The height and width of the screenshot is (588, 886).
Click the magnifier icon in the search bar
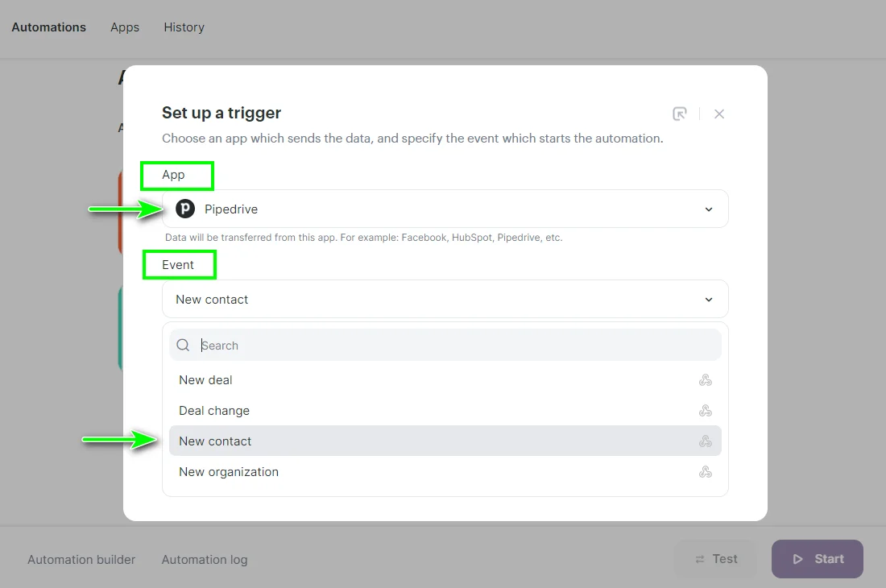tap(183, 345)
